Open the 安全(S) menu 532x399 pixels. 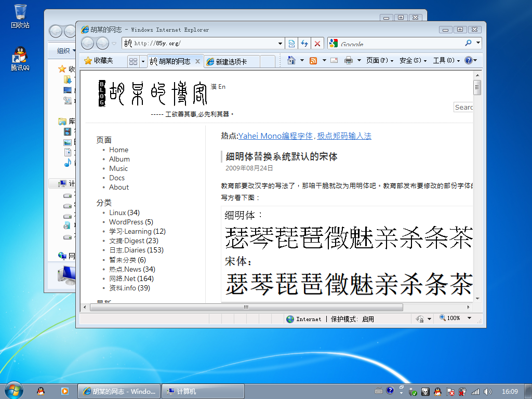pyautogui.click(x=413, y=60)
